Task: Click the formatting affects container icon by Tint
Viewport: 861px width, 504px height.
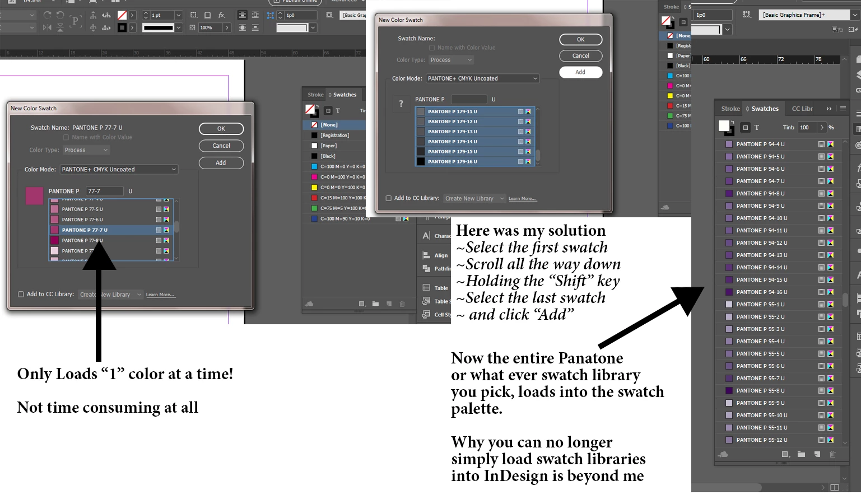Action: pos(746,128)
